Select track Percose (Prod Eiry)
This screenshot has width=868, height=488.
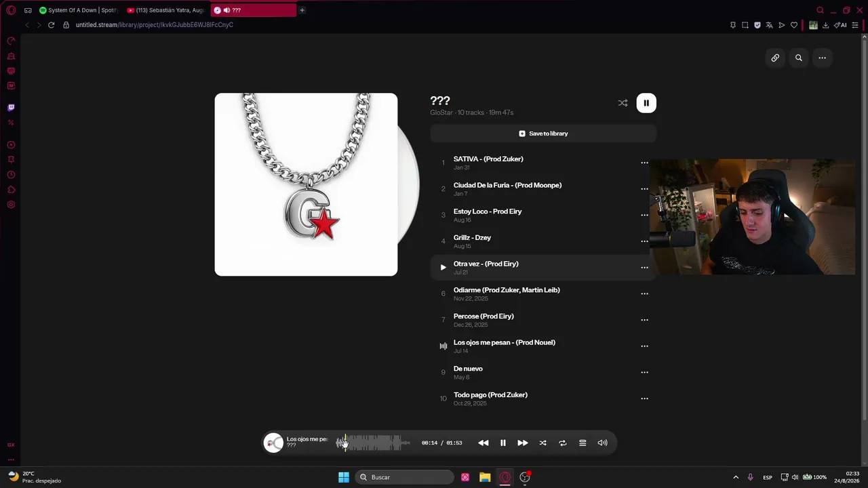point(543,320)
